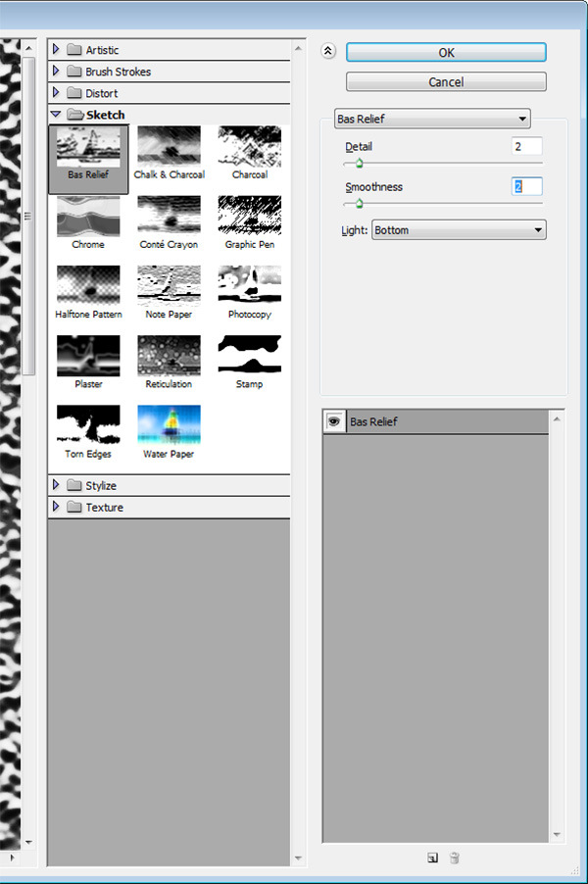Click the delete effect layer trash icon
Image resolution: width=588 pixels, height=884 pixels.
tap(454, 858)
